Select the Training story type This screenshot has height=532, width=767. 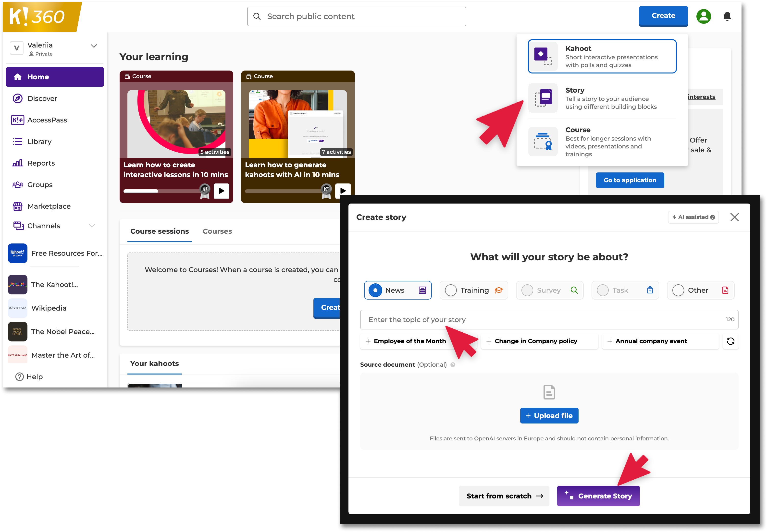473,290
